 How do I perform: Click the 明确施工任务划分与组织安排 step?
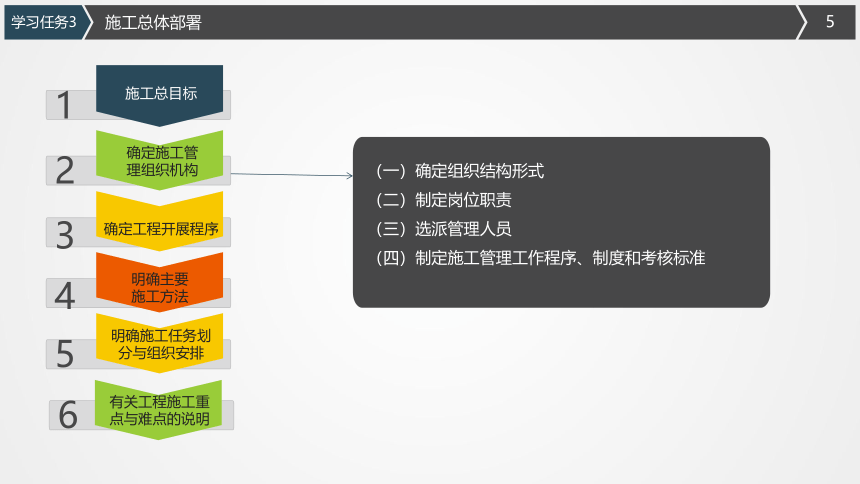click(x=160, y=344)
